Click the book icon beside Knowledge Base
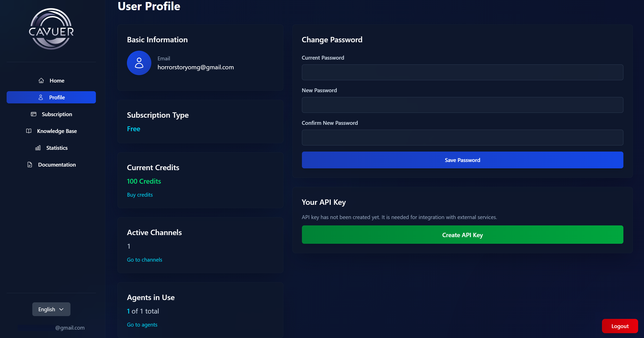This screenshot has width=644, height=338. pos(29,131)
